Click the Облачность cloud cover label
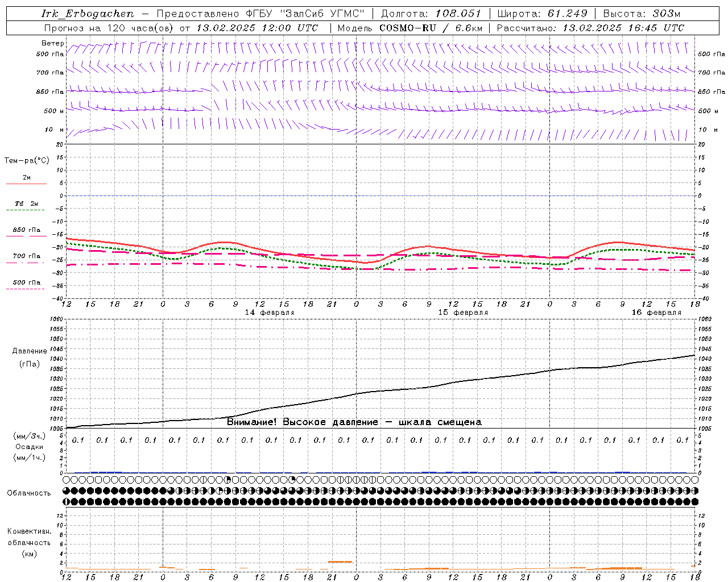Image resolution: width=728 pixels, height=582 pixels. (29, 493)
